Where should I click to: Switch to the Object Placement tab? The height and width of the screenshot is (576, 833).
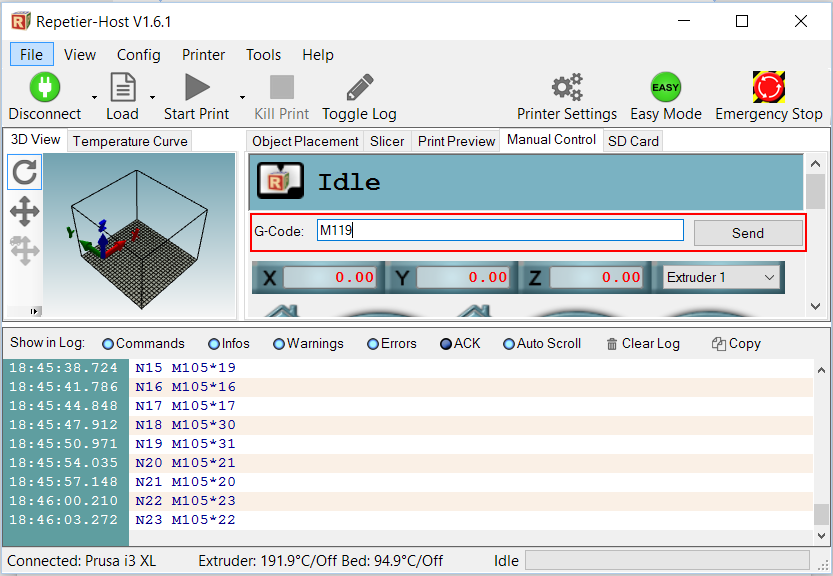(305, 141)
